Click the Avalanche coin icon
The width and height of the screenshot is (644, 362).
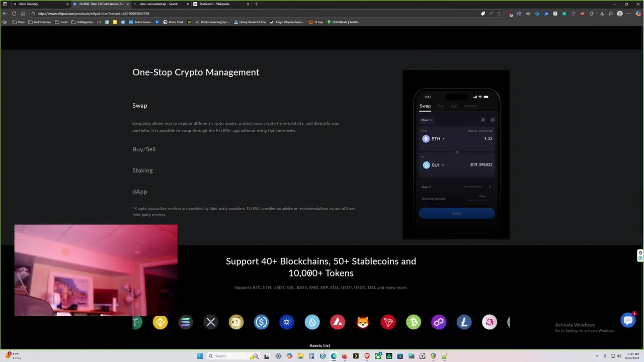pos(338,322)
